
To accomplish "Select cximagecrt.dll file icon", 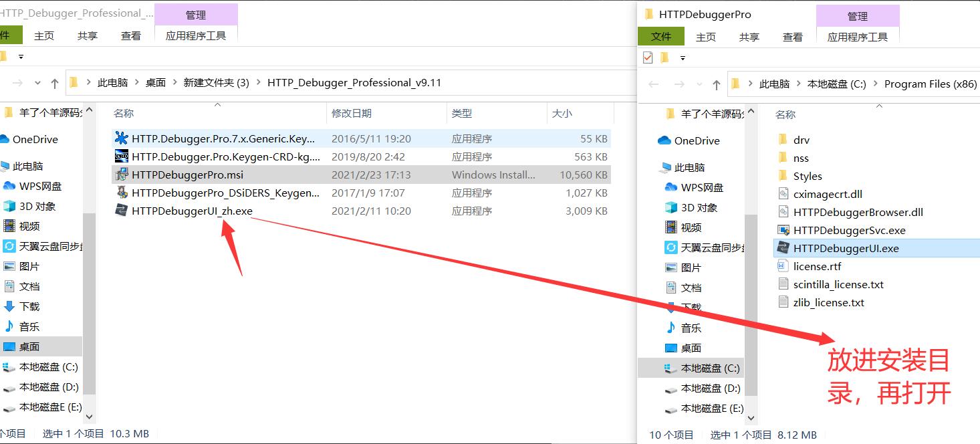I will [783, 194].
